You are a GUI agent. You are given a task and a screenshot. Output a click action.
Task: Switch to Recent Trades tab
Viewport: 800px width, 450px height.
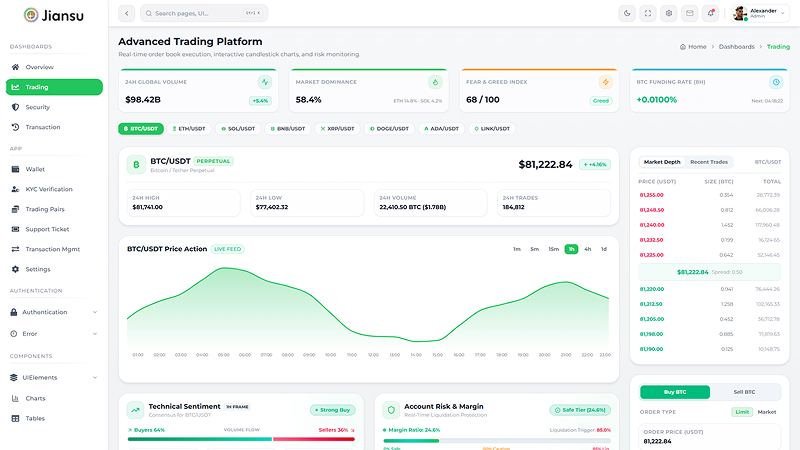pyautogui.click(x=709, y=162)
